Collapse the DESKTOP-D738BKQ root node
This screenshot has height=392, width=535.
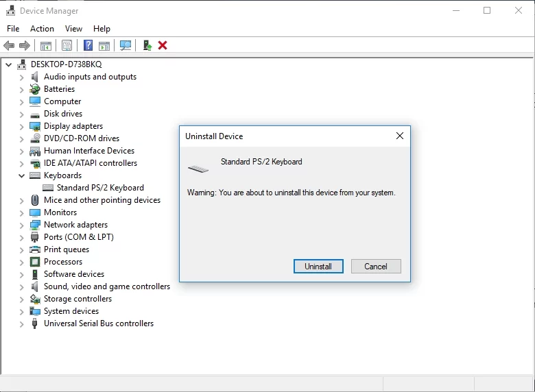click(x=9, y=64)
